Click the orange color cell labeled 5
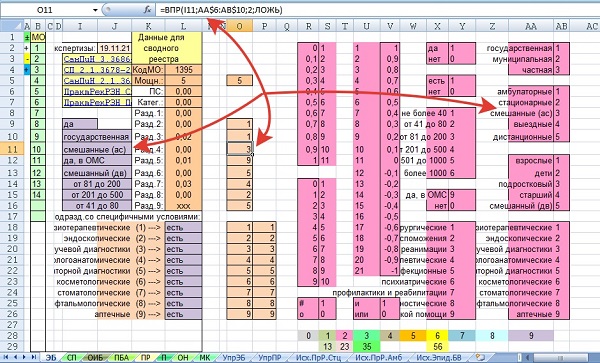 point(412,335)
